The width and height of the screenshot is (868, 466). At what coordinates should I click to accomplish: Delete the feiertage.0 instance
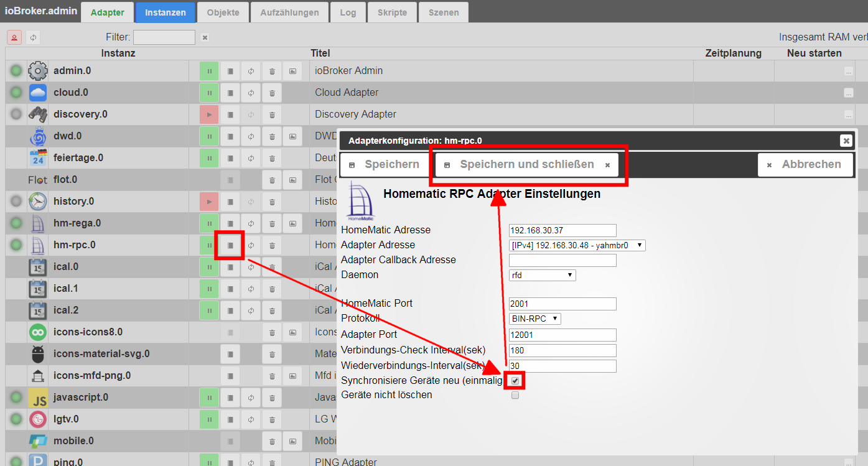pyautogui.click(x=272, y=158)
